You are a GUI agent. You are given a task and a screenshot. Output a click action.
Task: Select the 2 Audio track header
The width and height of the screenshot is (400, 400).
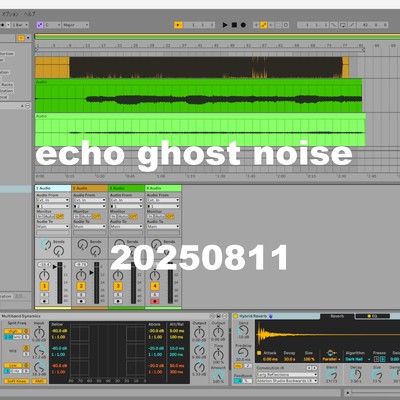point(90,188)
